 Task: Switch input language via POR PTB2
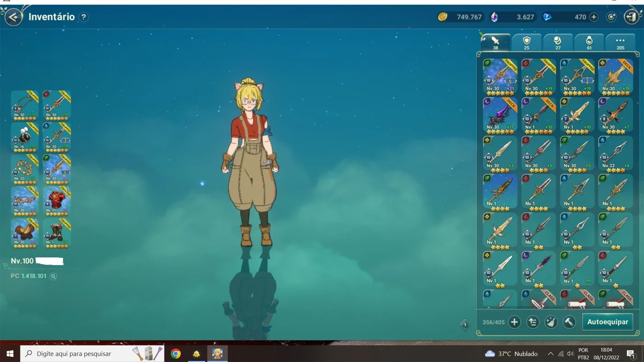tap(583, 354)
